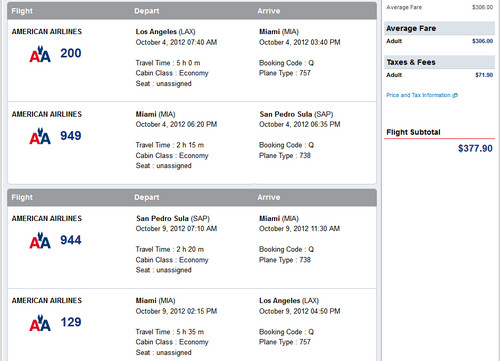The image size is (500, 361).
Task: Select flight number 129
Action: point(71,322)
